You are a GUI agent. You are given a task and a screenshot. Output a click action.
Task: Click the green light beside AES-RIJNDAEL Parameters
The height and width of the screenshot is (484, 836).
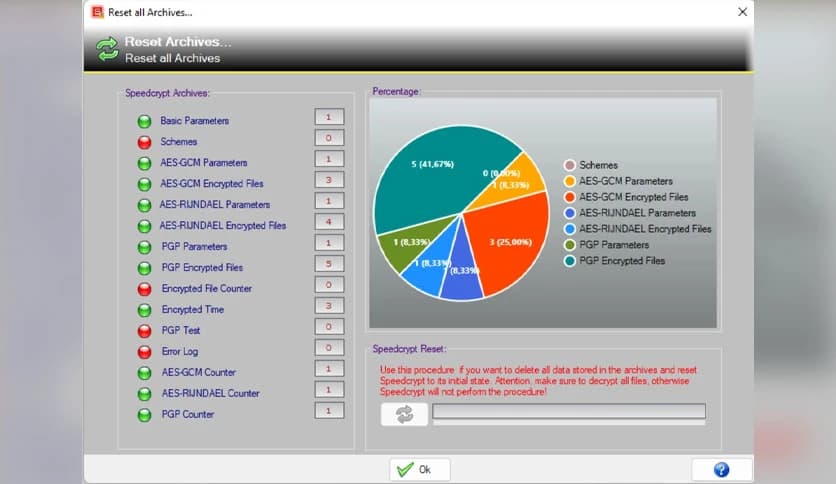144,205
